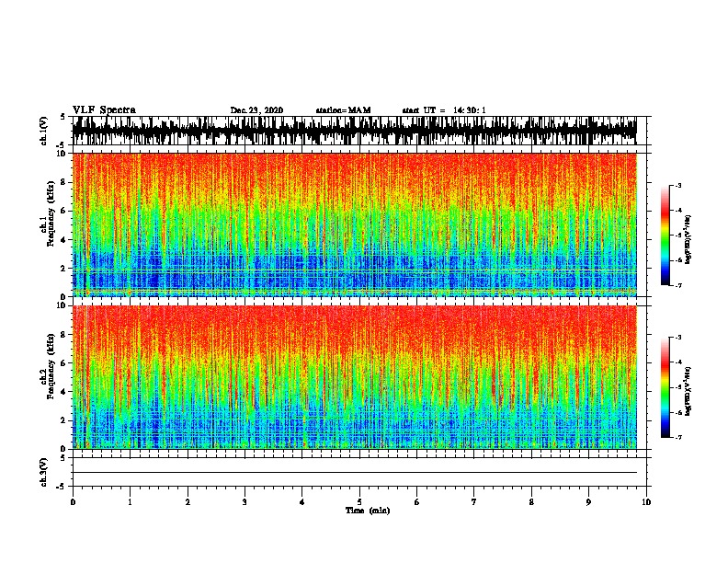Click time axis tick label "1"
Screen dimensions: 728x563
130,501
